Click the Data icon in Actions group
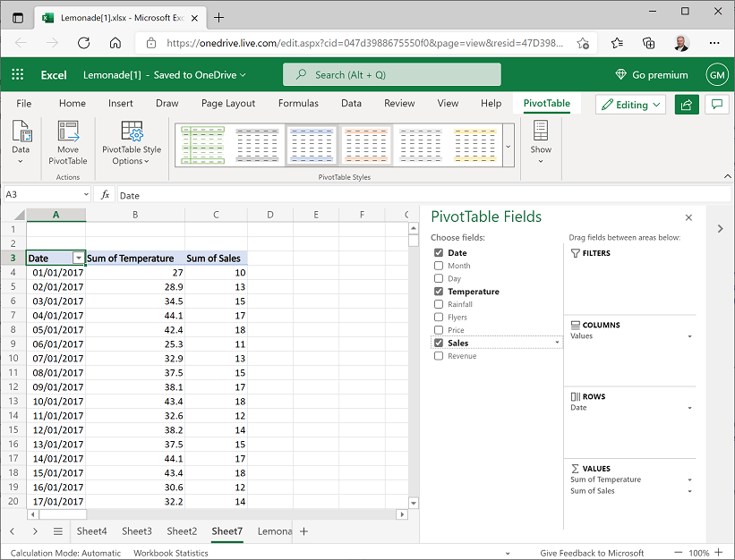 click(x=20, y=143)
